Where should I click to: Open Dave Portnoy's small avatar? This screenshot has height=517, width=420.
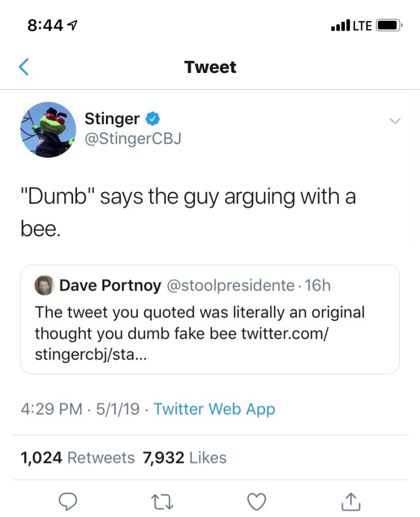coord(44,285)
